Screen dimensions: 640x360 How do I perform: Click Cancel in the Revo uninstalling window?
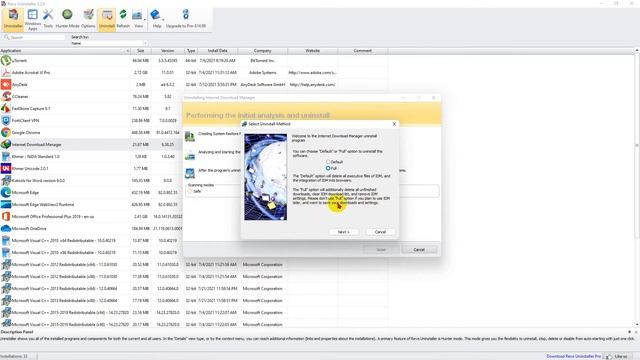click(419, 249)
